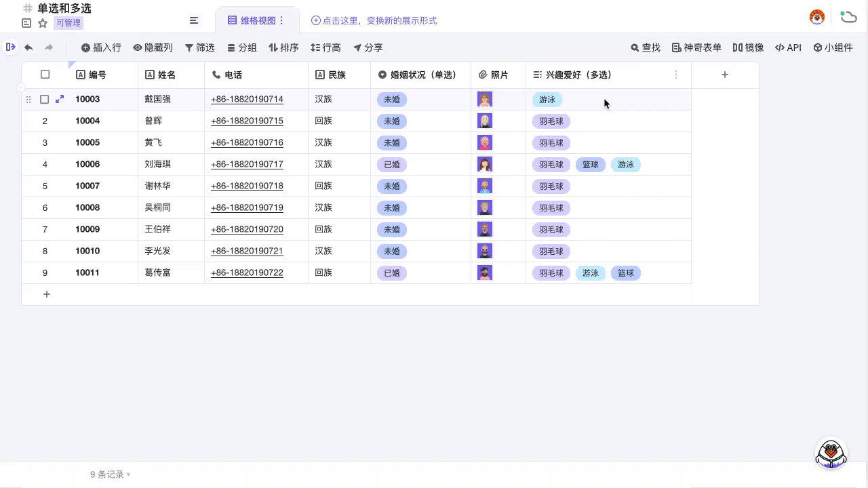Open the 排序 sort tool

coord(283,47)
